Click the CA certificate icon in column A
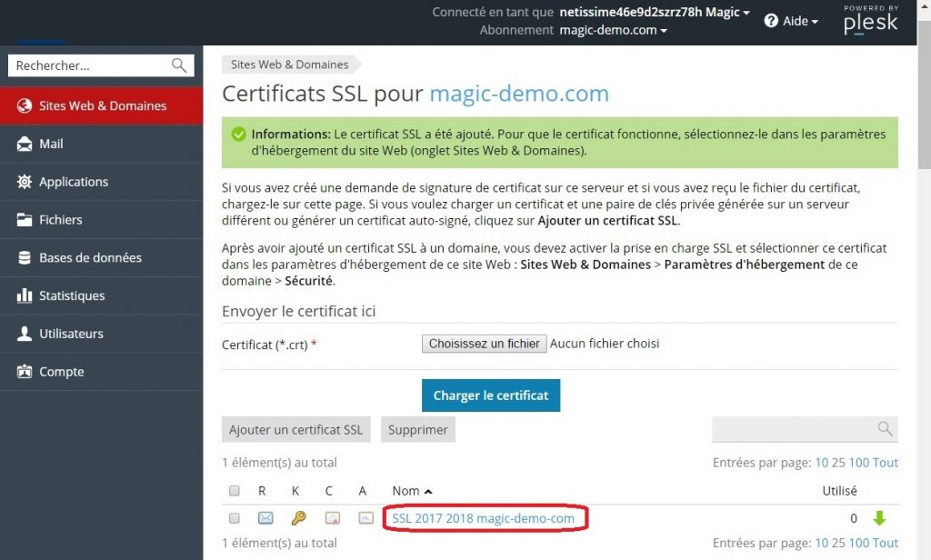The width and height of the screenshot is (931, 560). click(x=365, y=518)
